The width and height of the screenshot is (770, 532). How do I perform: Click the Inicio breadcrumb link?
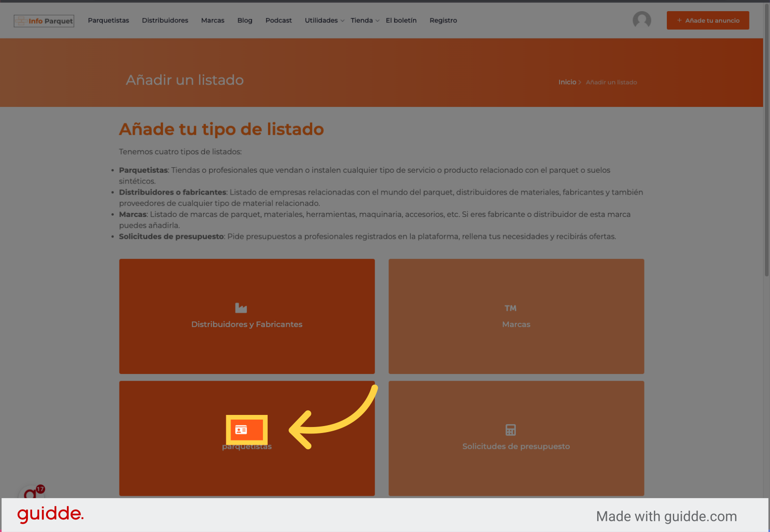point(567,82)
